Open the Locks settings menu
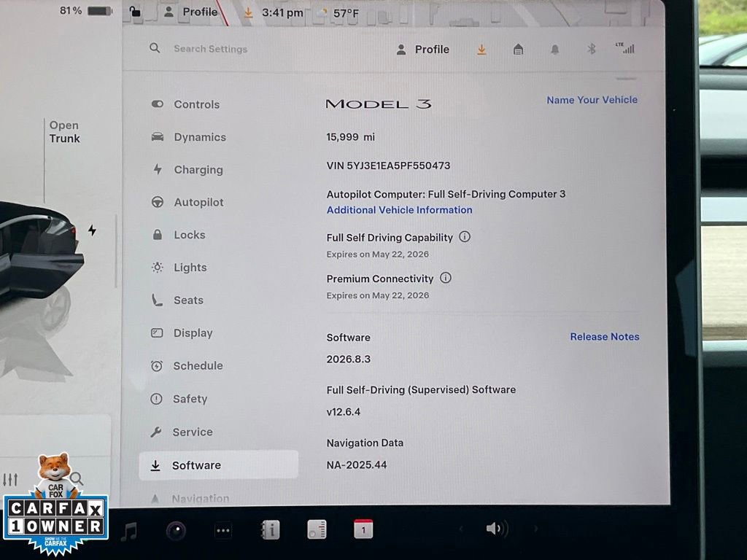The image size is (747, 560). click(178, 235)
